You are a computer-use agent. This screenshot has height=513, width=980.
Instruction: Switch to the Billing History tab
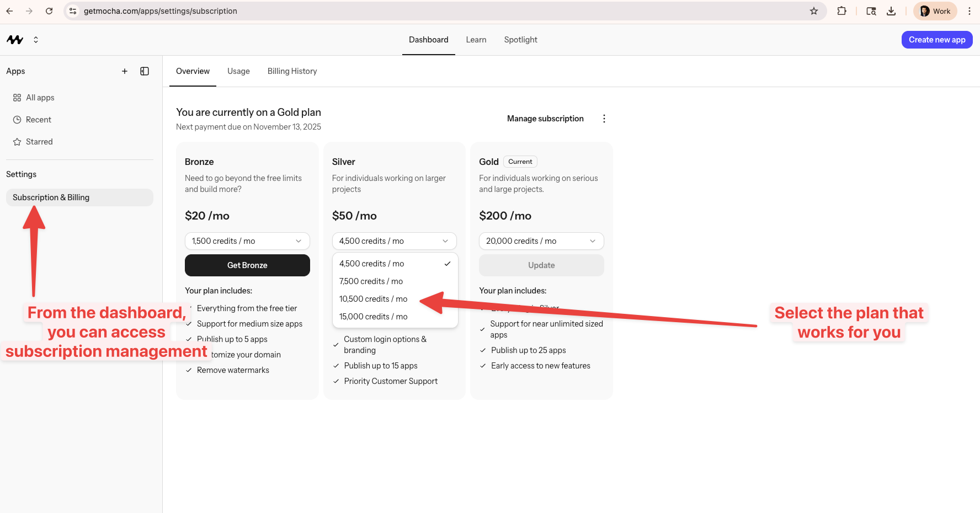[x=292, y=71]
